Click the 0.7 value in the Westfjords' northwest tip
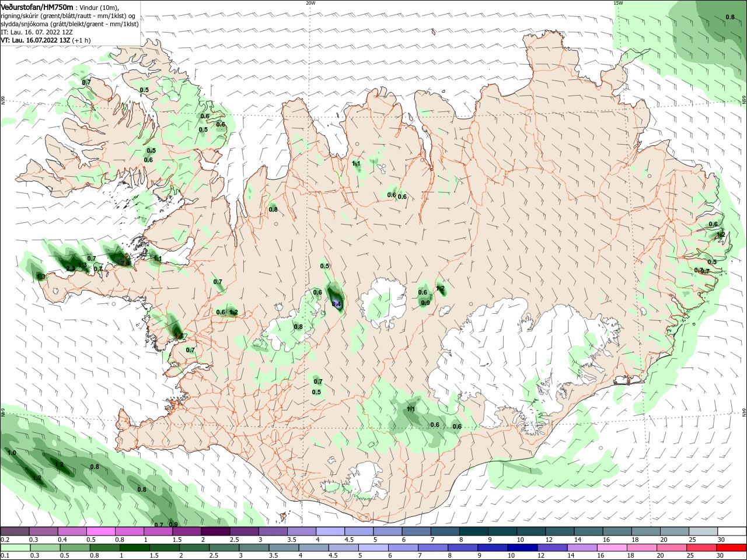Screen dimensions: 747x560 tap(86, 82)
